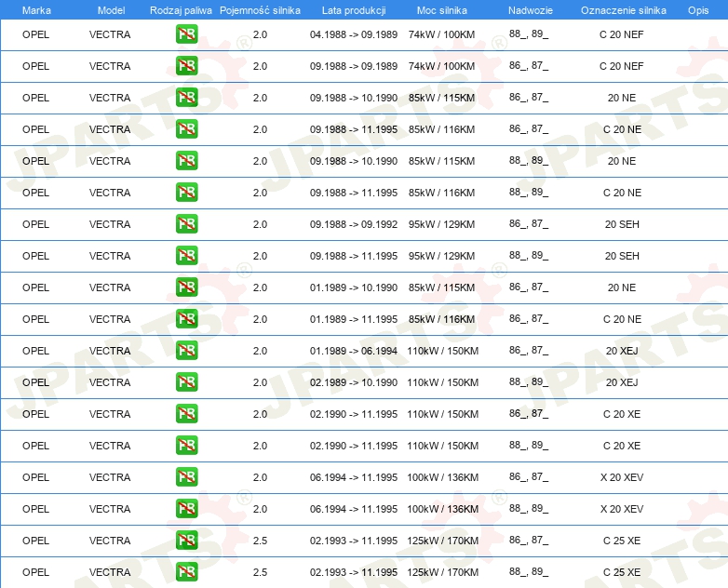Screen dimensions: 728x588
Task: Click the petrol icon in the 04.1988 row
Action: point(186,34)
